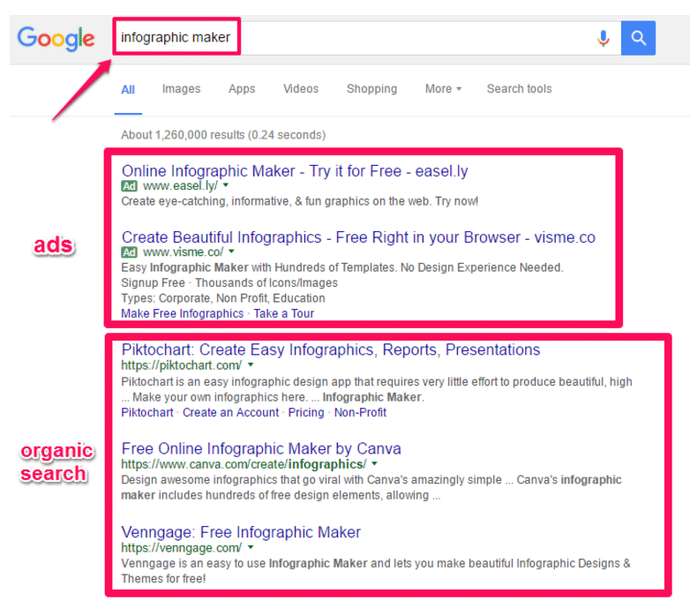Click the www.visme.co/ green URL text
The height and width of the screenshot is (616, 690).
coord(183,252)
